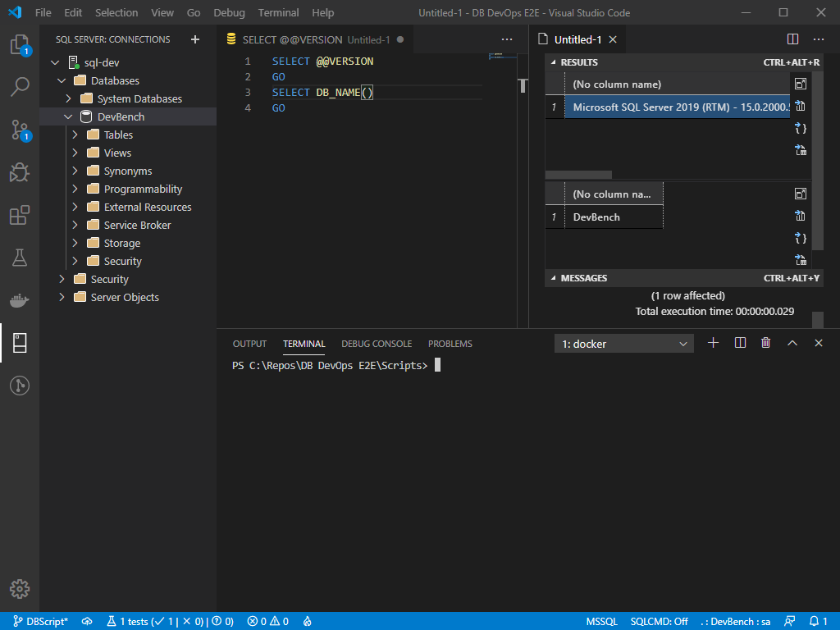
Task: Click the DevBench : sa connection status
Action: 736,622
